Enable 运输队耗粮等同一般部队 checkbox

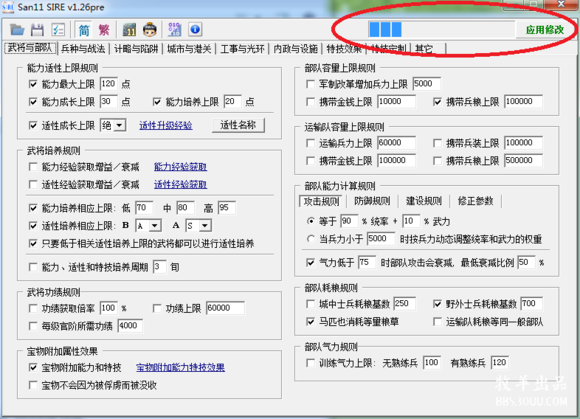pos(438,322)
